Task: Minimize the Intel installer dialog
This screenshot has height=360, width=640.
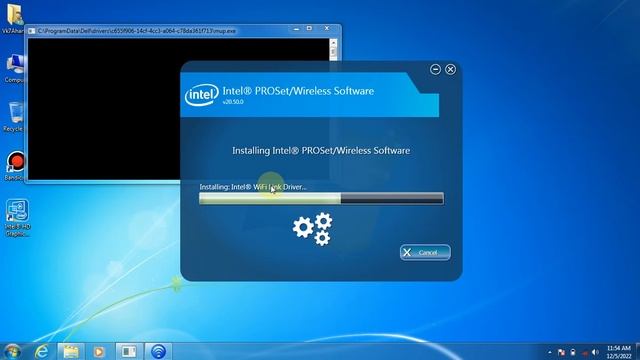Action: [435, 69]
